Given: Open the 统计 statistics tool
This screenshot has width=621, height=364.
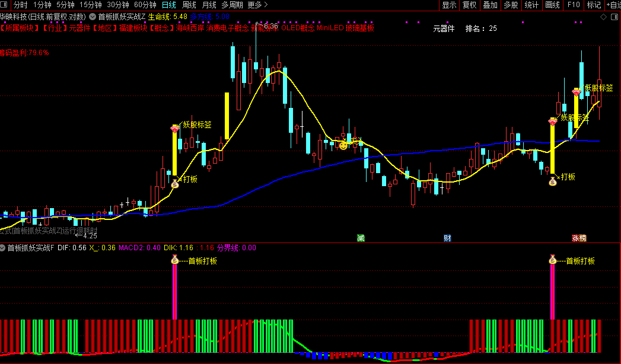Looking at the screenshot, I should pos(531,5).
